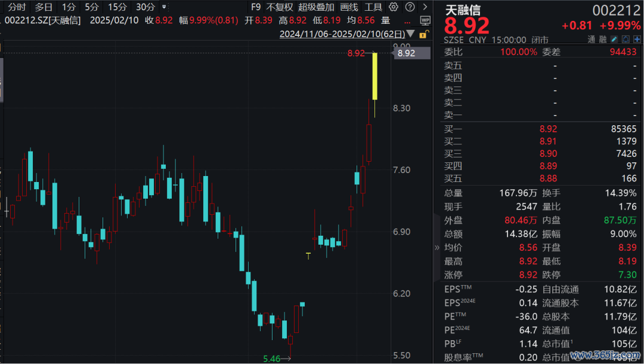Click the small yellow T marker on the chart
This screenshot has width=644, height=364.
click(x=308, y=255)
